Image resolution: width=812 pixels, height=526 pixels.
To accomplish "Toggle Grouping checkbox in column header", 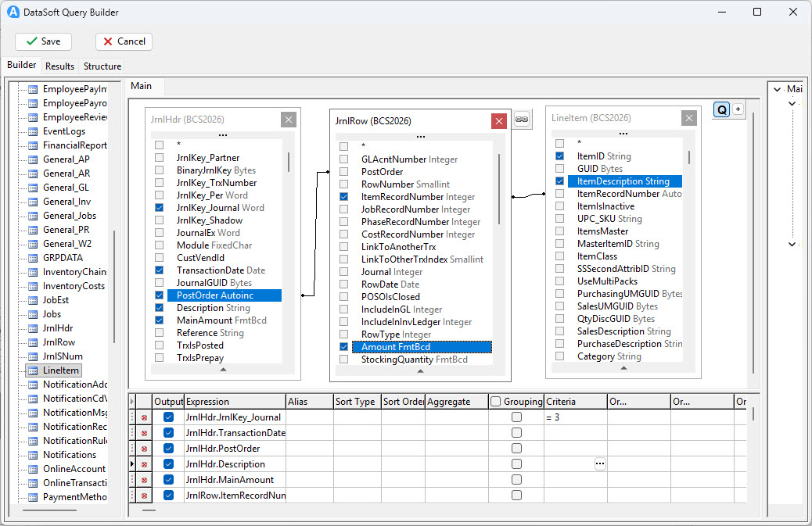I will tap(495, 402).
